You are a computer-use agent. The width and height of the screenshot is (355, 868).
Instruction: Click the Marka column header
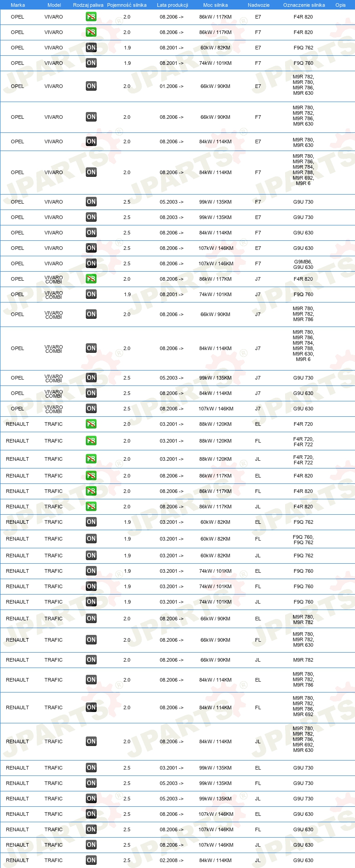[x=18, y=5]
